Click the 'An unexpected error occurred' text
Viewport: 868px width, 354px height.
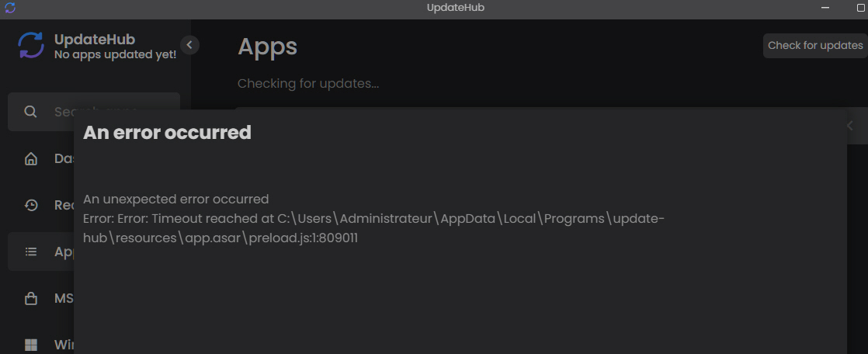(176, 199)
